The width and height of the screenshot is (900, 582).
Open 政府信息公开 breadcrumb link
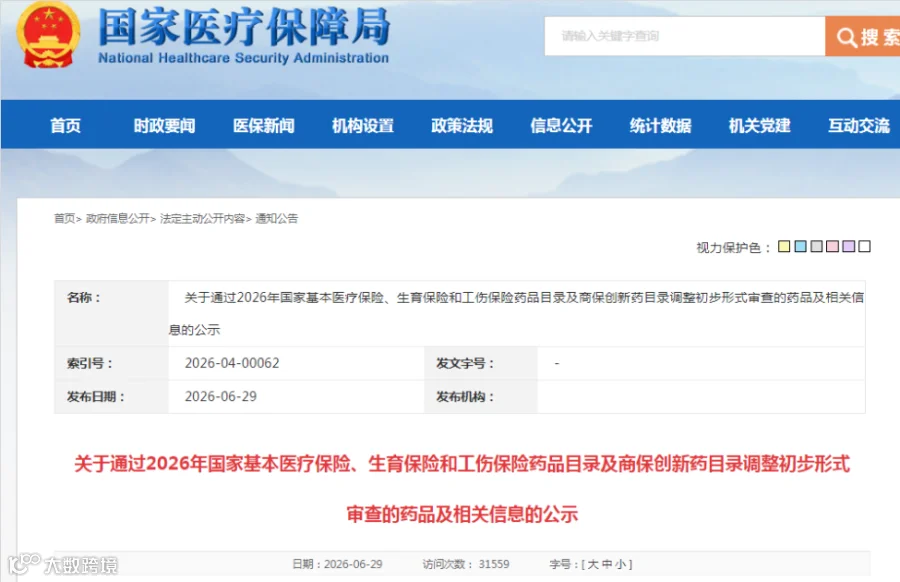(x=118, y=218)
